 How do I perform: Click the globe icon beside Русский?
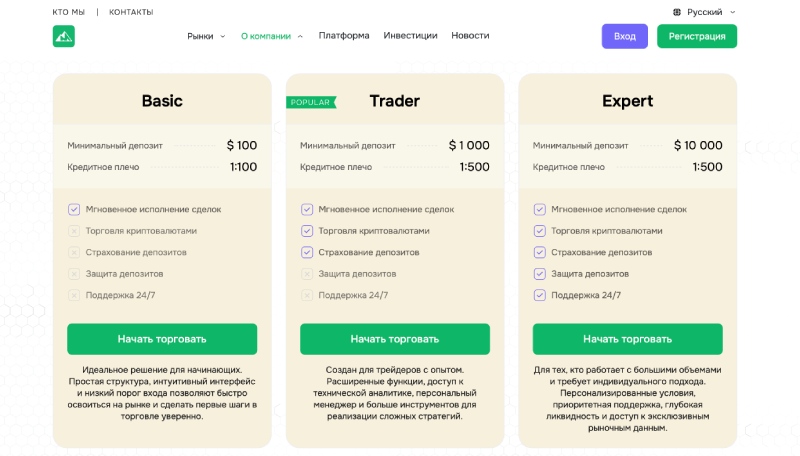coord(677,12)
